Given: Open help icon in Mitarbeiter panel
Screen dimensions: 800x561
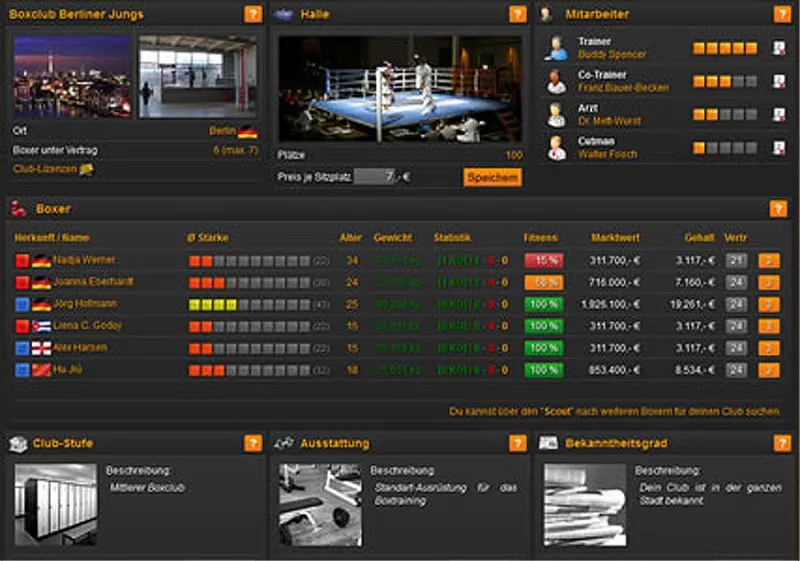Looking at the screenshot, I should [782, 14].
